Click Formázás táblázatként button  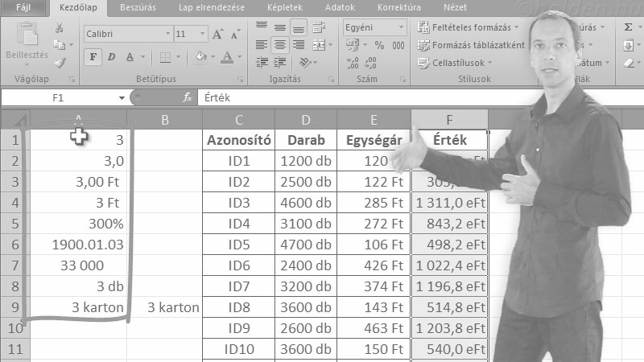tap(471, 45)
